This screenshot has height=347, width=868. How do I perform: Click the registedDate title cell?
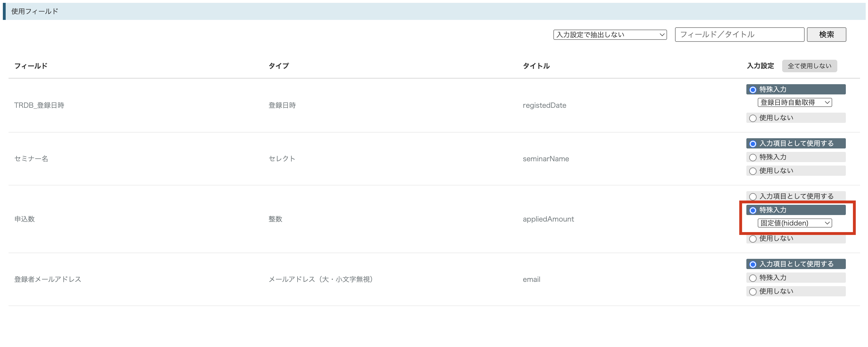coord(544,105)
